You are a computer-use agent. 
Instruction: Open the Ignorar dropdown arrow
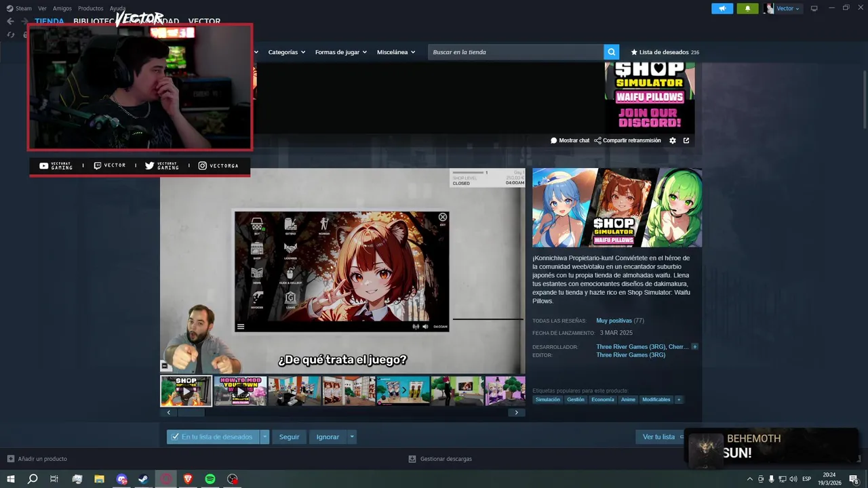tap(351, 437)
